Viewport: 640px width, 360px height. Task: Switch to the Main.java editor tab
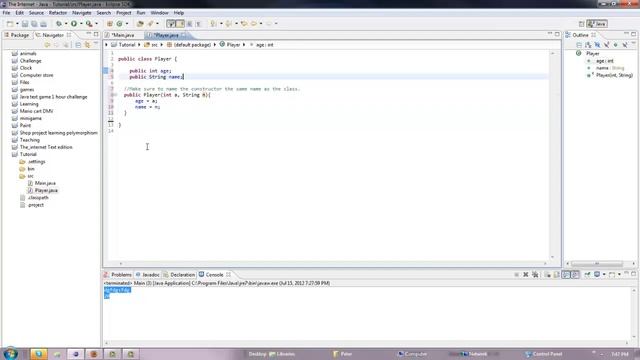coord(122,35)
